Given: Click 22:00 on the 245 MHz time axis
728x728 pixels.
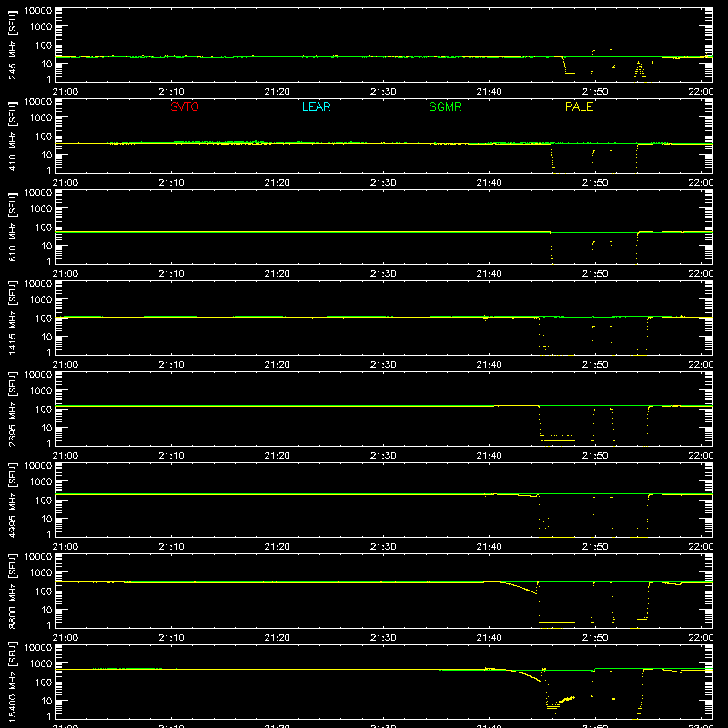Looking at the screenshot, I should coord(701,92).
